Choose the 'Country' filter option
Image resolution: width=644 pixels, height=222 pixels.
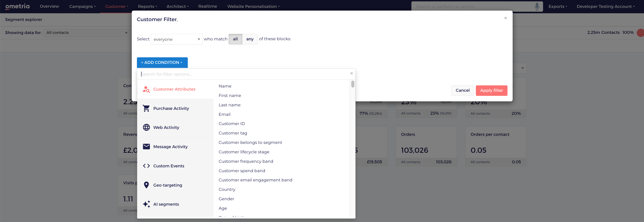pyautogui.click(x=227, y=189)
